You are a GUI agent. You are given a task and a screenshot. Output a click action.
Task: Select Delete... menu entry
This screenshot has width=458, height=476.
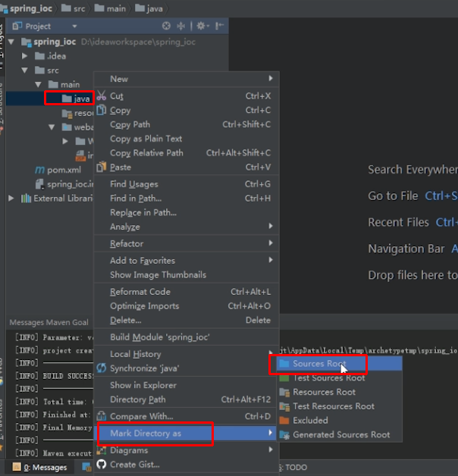(x=126, y=321)
